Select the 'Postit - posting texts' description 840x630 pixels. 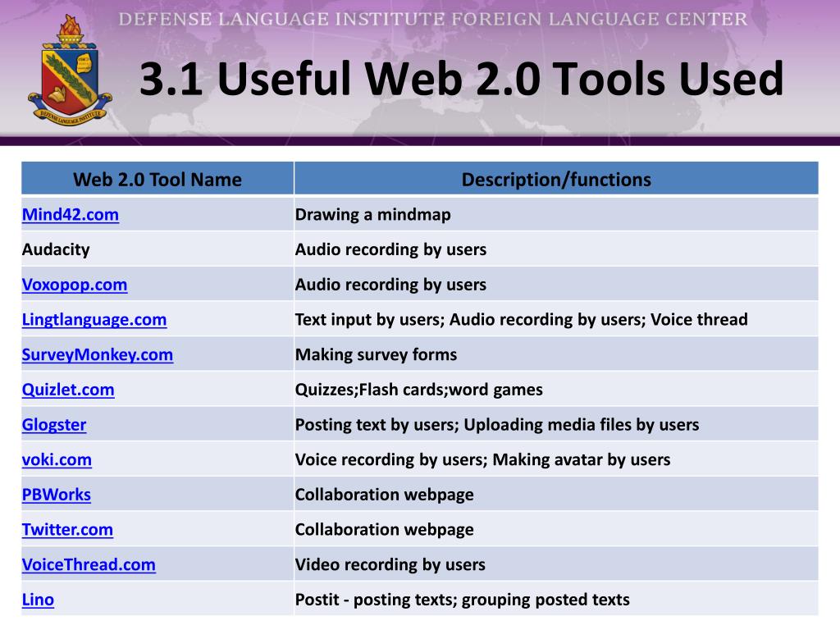(x=463, y=600)
